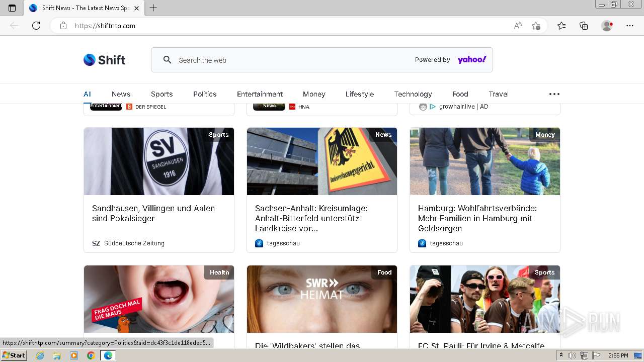644x362 pixels.
Task: Click the browser back arrow
Action: (14, 26)
